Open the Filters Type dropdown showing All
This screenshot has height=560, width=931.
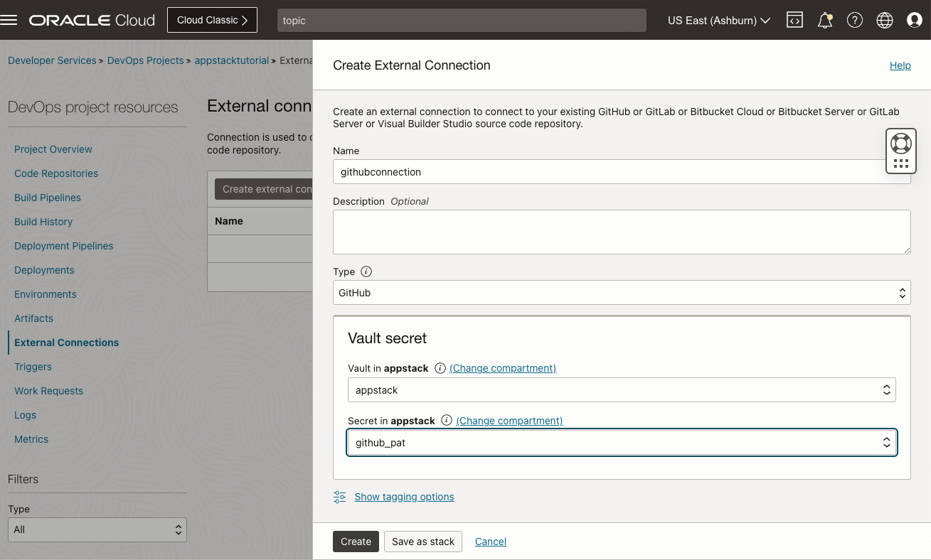(97, 529)
